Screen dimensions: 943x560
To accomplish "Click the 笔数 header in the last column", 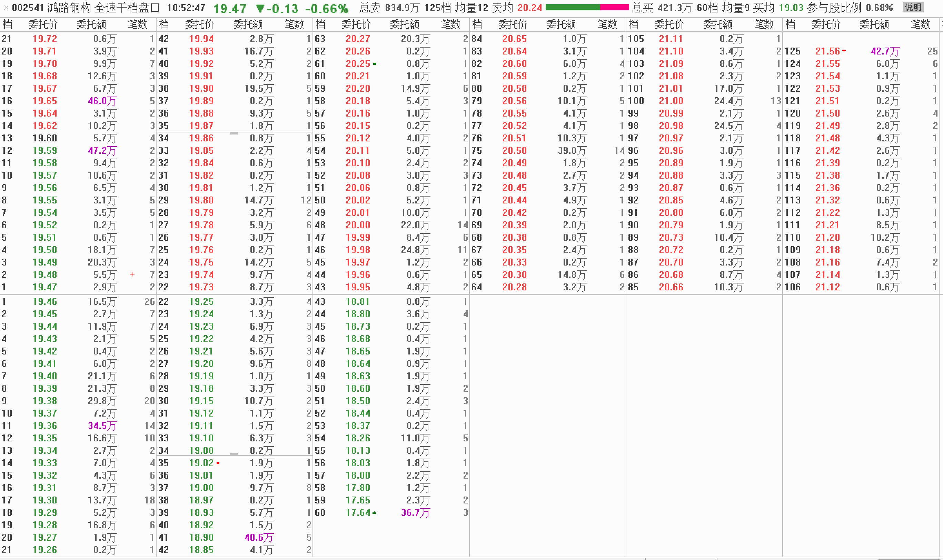I will (920, 24).
